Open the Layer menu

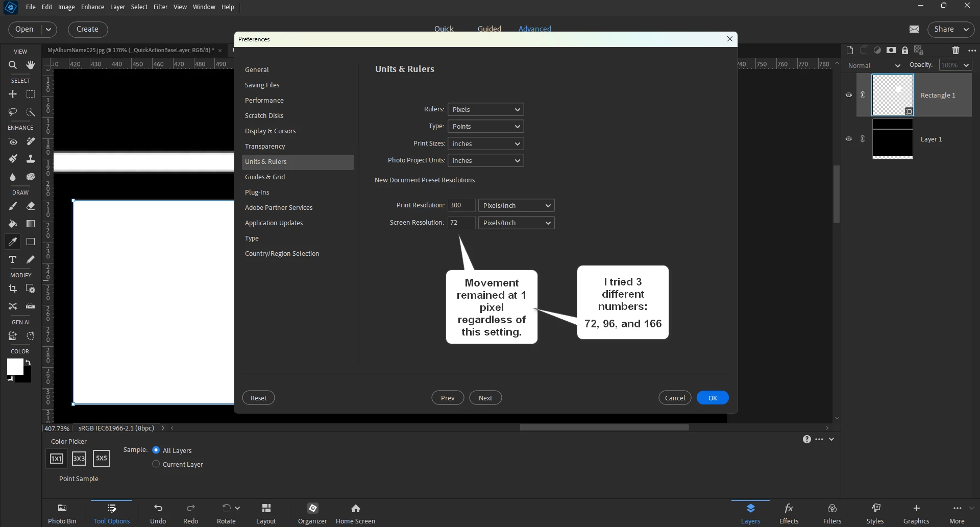pyautogui.click(x=117, y=7)
